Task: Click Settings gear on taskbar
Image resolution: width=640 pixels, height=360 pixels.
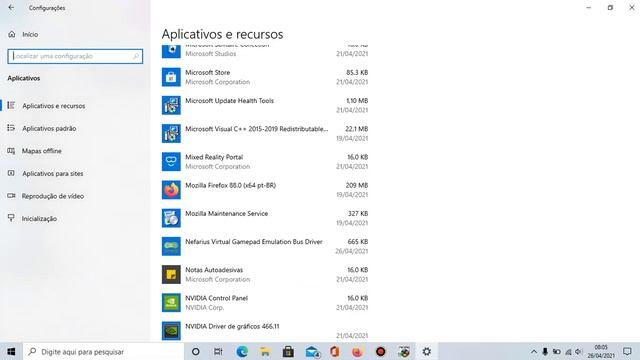Action: (x=427, y=351)
